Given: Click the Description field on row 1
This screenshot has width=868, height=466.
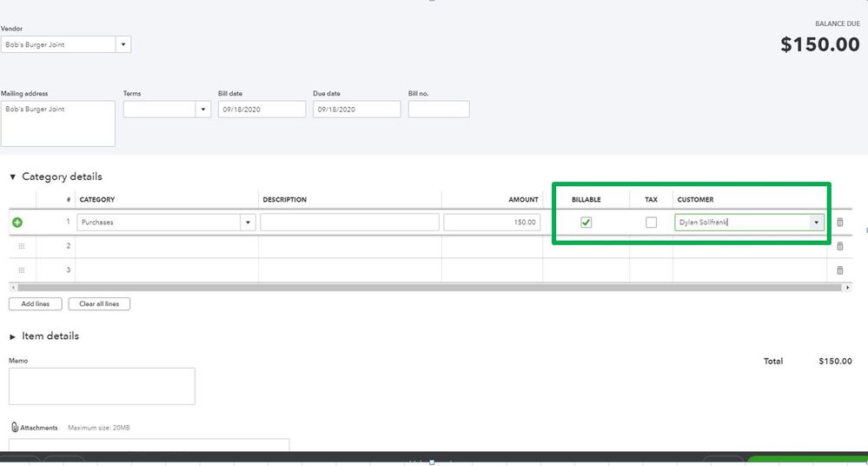Looking at the screenshot, I should coord(350,223).
